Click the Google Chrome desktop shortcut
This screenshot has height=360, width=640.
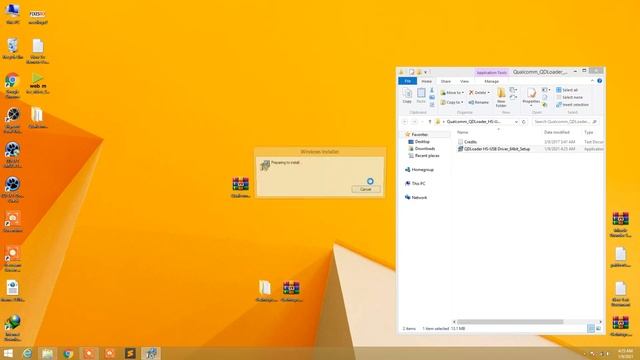(12, 85)
